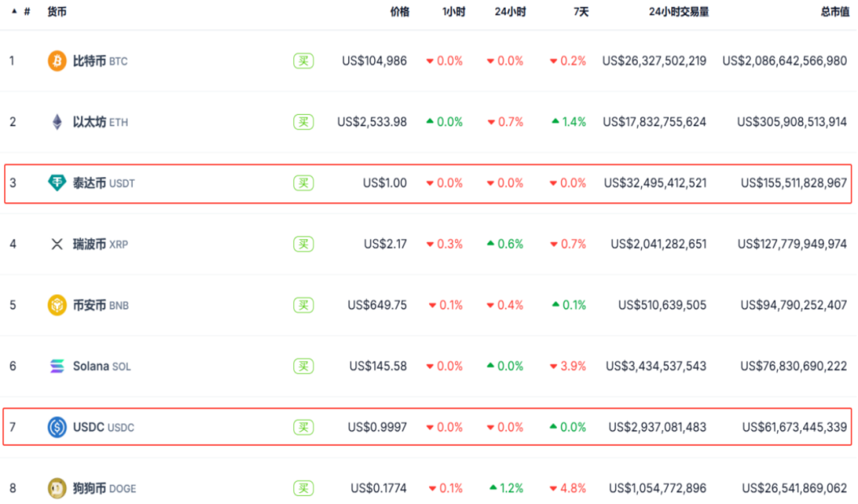Screen dimensions: 858x504
Task: Click the Solana logo icon
Action: (x=57, y=367)
